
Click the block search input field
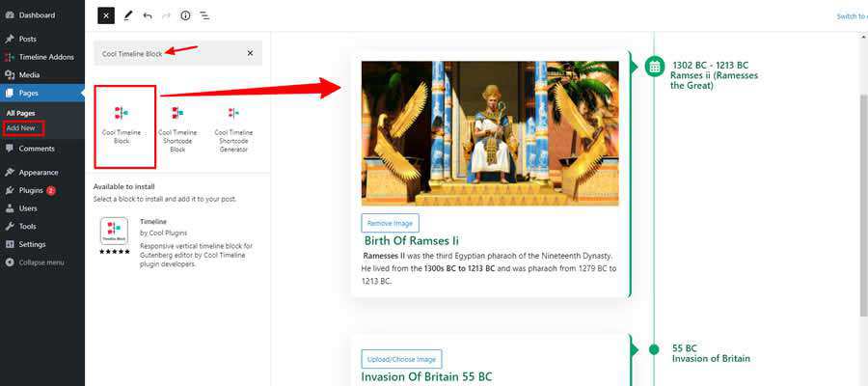166,53
